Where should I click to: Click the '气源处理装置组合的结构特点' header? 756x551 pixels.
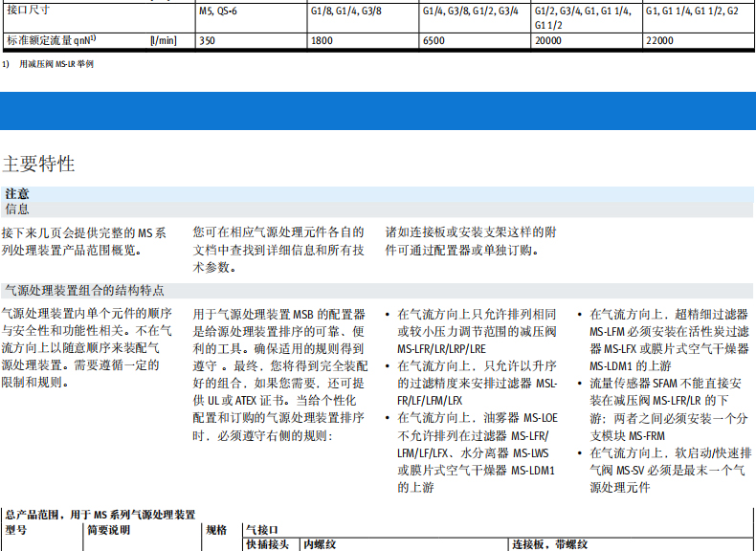pos(377,290)
